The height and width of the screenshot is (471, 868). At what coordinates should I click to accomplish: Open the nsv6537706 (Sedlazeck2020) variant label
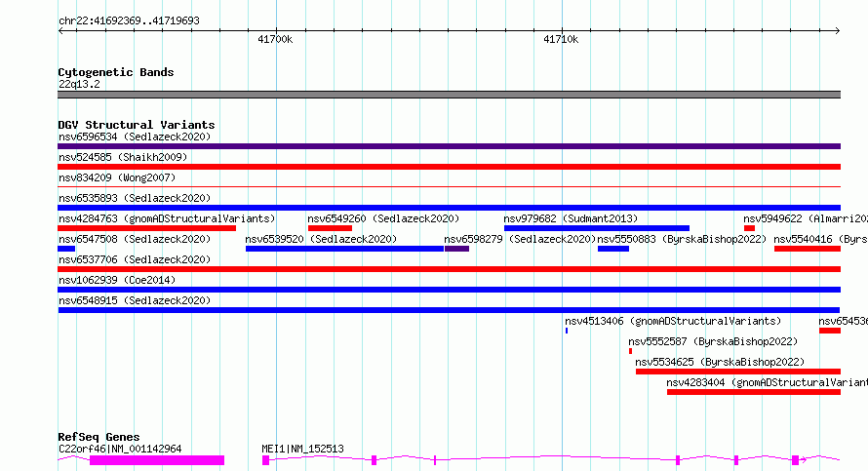(x=135, y=259)
